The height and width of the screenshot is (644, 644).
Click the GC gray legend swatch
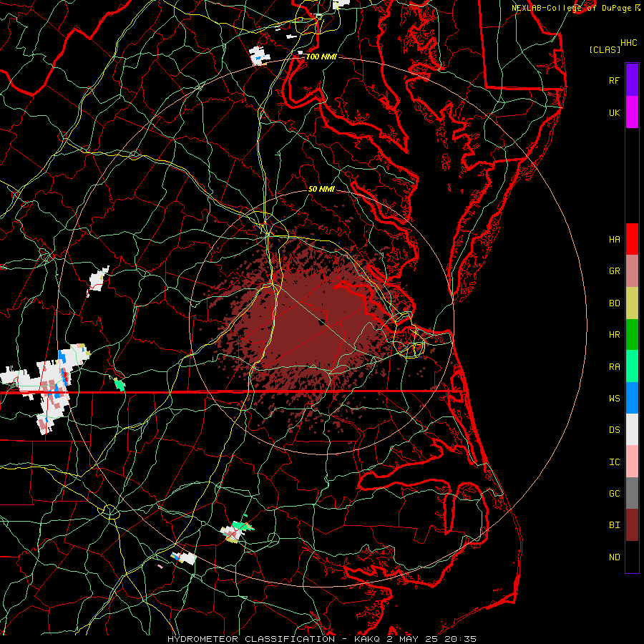coord(632,493)
